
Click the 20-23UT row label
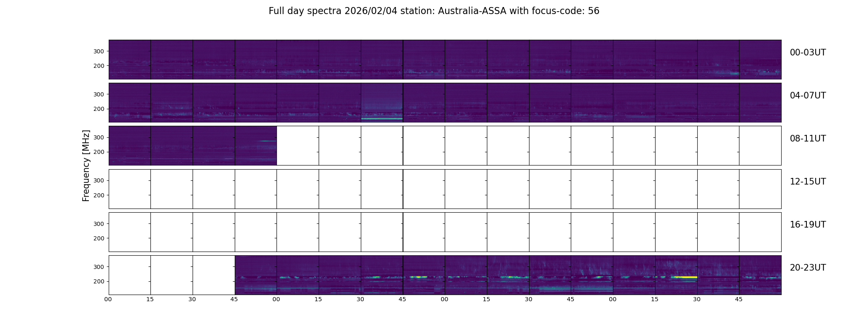pyautogui.click(x=808, y=268)
